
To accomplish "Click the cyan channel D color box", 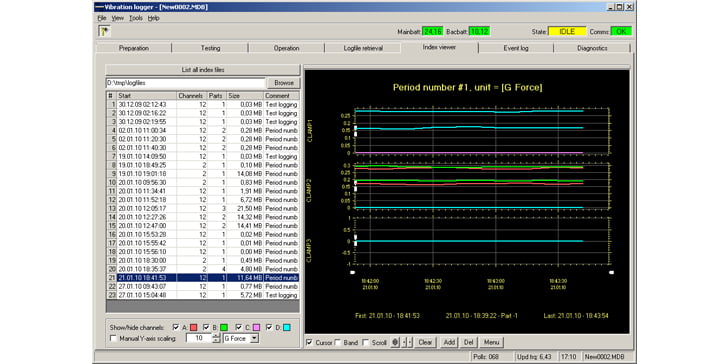I will click(x=287, y=328).
